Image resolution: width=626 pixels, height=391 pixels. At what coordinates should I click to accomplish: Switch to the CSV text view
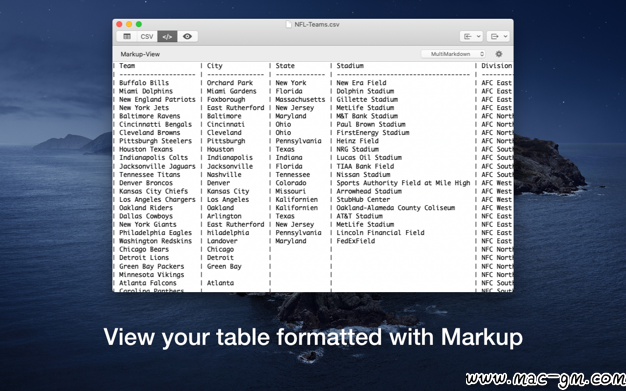click(x=147, y=36)
